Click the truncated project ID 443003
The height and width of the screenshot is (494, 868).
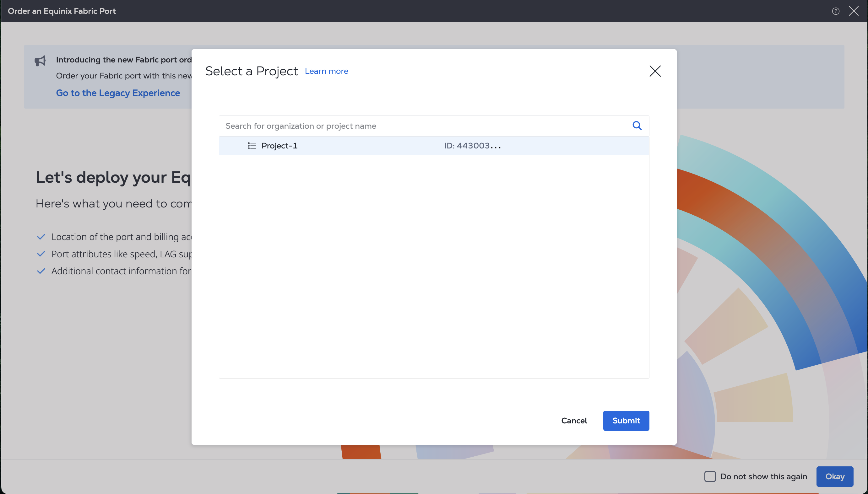[x=472, y=146]
